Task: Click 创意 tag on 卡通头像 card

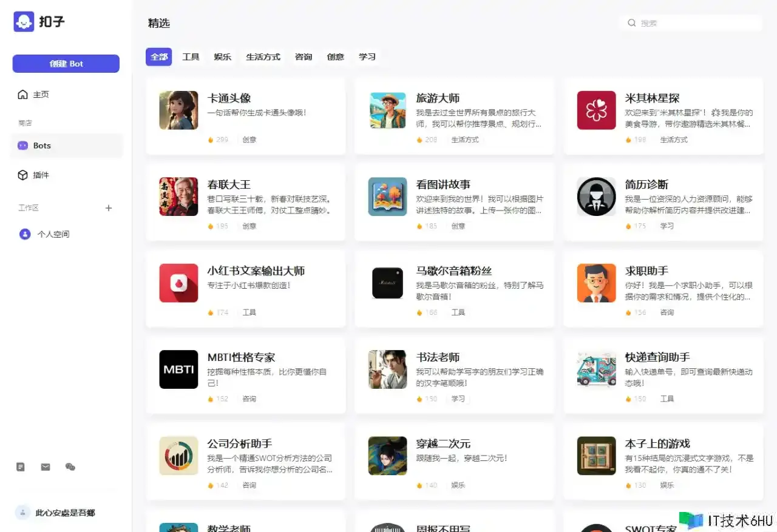Action: [249, 140]
